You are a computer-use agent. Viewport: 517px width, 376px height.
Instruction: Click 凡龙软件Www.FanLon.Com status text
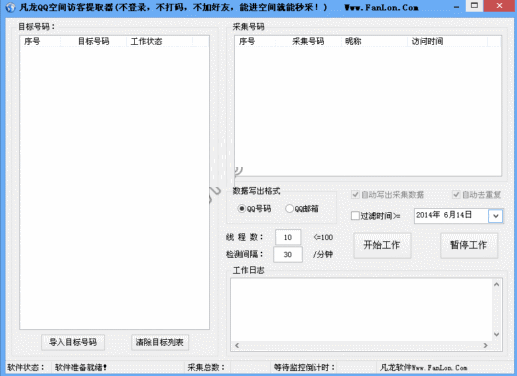(x=423, y=368)
